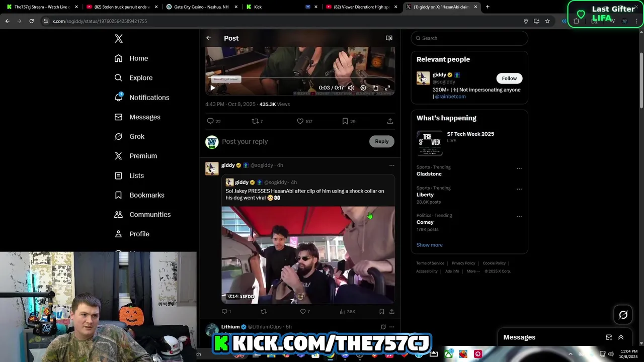644x362 pixels.
Task: Expand the More footer dropdown
Action: click(473, 271)
